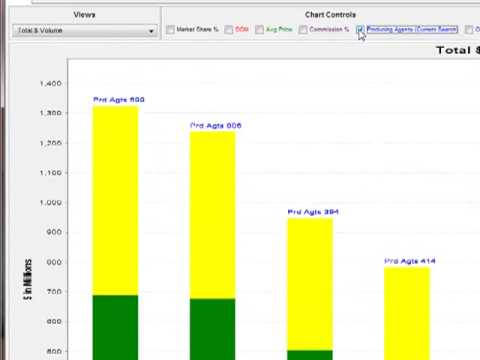Click the third bar's Prd Agts label

tap(313, 212)
